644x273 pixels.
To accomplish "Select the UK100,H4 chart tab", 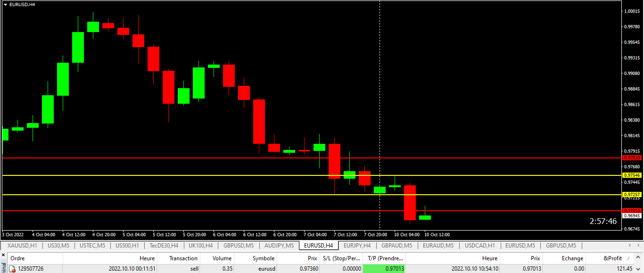I will [200, 246].
